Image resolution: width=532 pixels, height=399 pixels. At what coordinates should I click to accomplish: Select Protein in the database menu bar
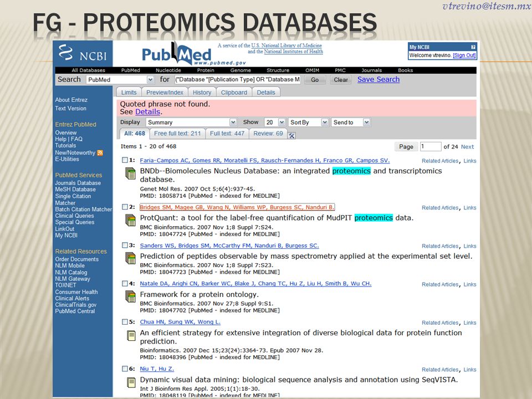[x=206, y=70]
